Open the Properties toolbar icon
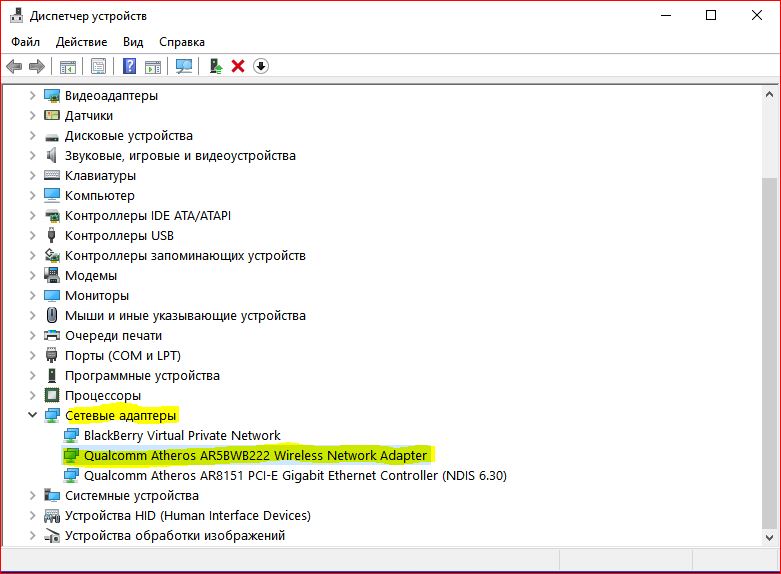 pyautogui.click(x=98, y=66)
